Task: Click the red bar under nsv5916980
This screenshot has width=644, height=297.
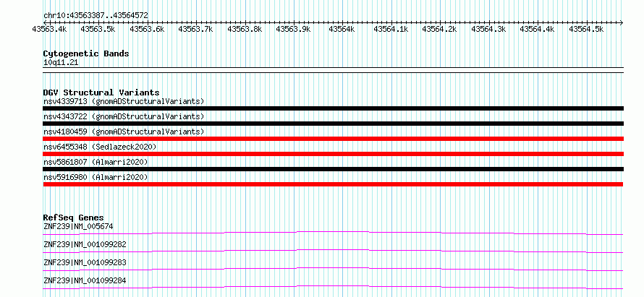Action: 333,184
